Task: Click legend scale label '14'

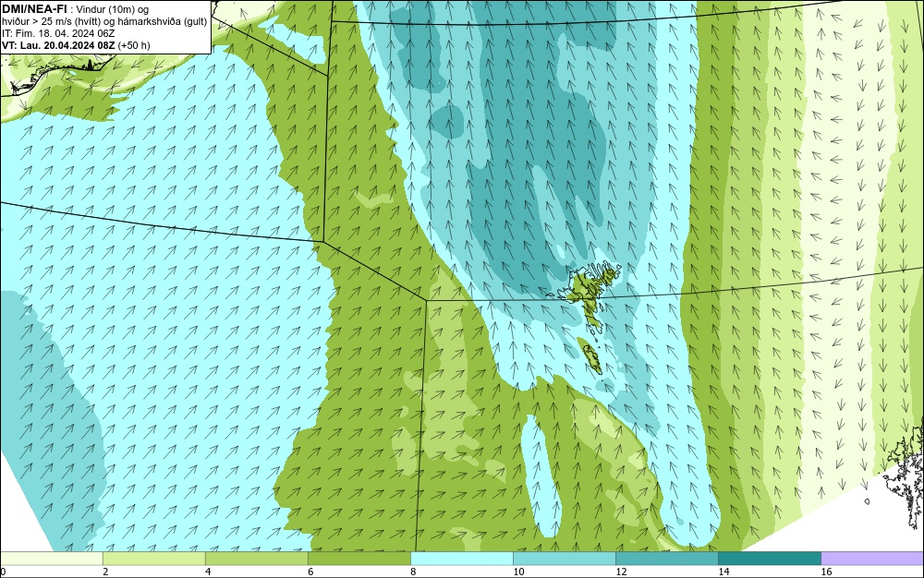Action: click(723, 572)
